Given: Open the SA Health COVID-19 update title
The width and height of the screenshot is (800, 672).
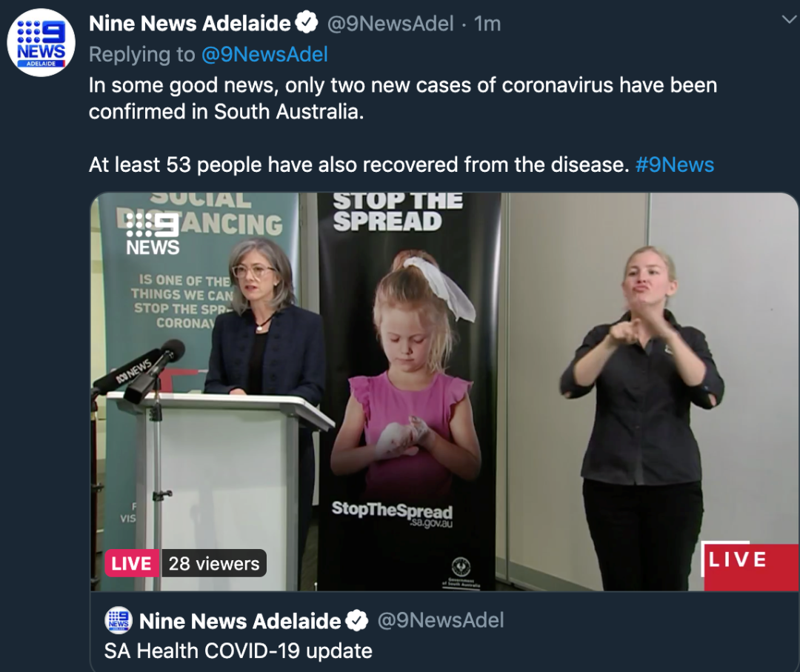Looking at the screenshot, I should [239, 651].
